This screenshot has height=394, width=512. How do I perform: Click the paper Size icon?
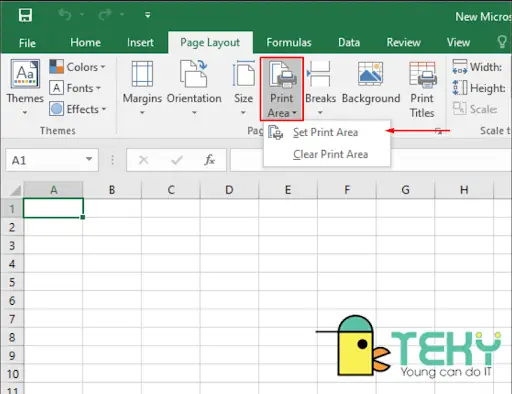(243, 73)
